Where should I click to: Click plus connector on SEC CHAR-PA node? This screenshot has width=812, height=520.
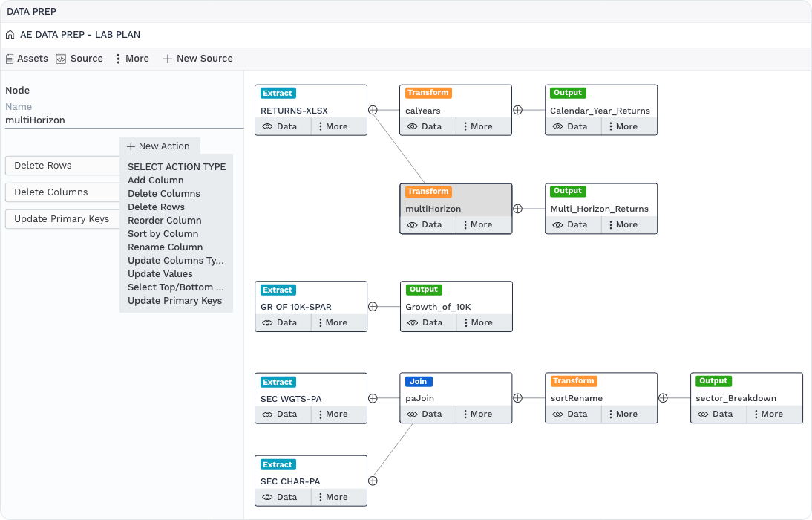click(373, 481)
